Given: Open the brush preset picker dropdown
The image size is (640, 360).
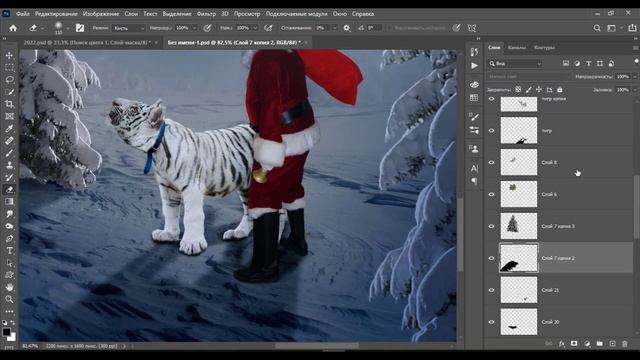Looking at the screenshot, I should point(67,28).
